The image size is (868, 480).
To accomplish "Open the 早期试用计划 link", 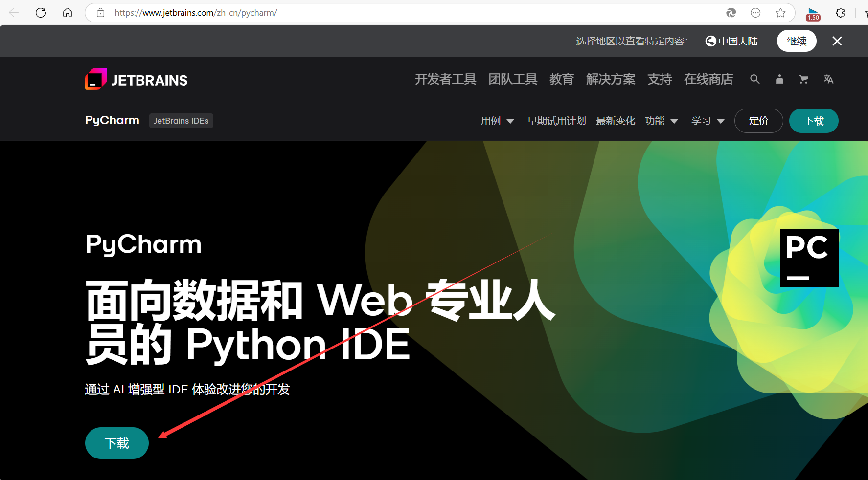I will tap(556, 121).
